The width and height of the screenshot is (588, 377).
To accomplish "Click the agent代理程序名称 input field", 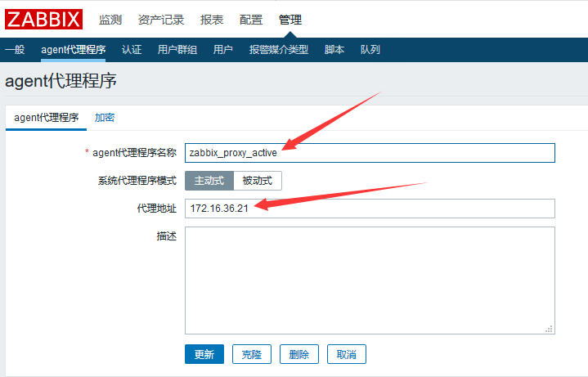I will click(370, 153).
